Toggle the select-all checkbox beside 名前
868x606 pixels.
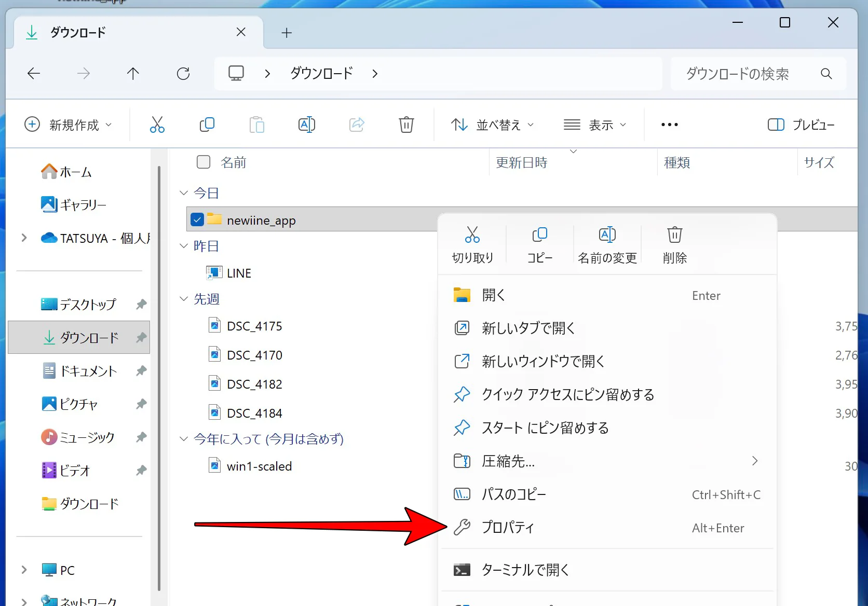coord(204,162)
